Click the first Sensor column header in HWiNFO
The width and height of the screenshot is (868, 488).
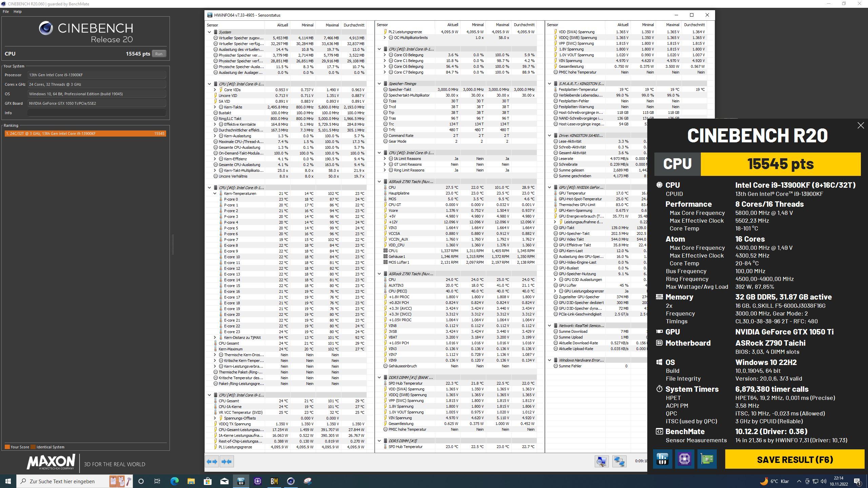(235, 25)
